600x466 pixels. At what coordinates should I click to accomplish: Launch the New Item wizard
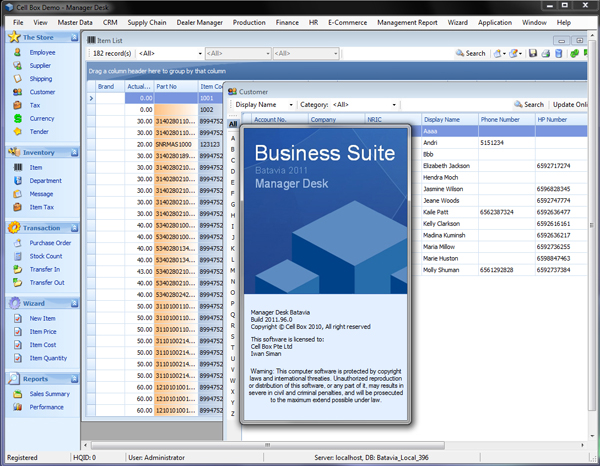coord(42,318)
